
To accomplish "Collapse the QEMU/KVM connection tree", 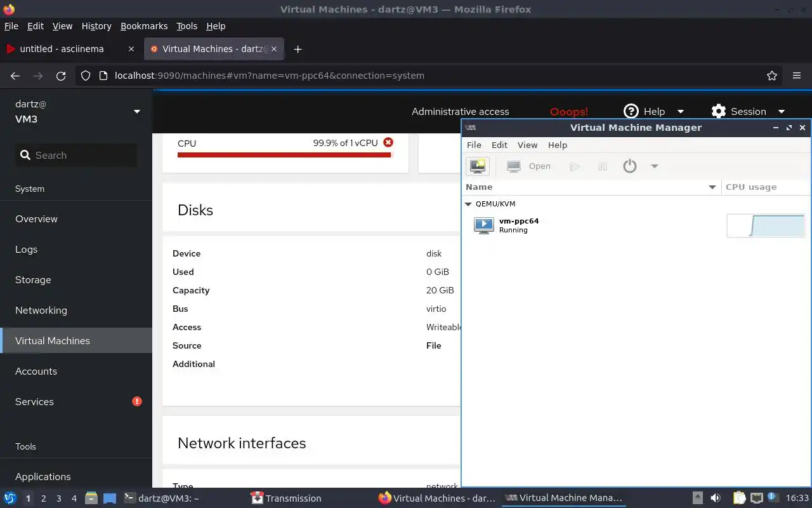I will [x=468, y=204].
